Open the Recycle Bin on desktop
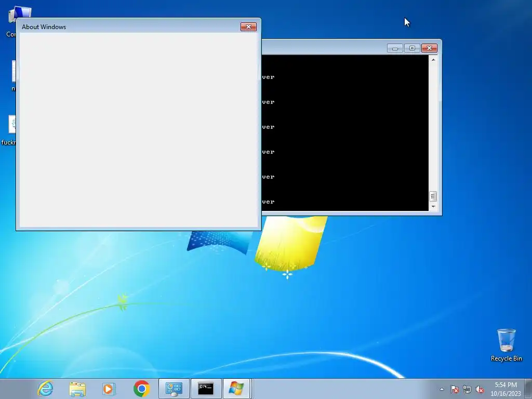532x399 pixels. [506, 345]
